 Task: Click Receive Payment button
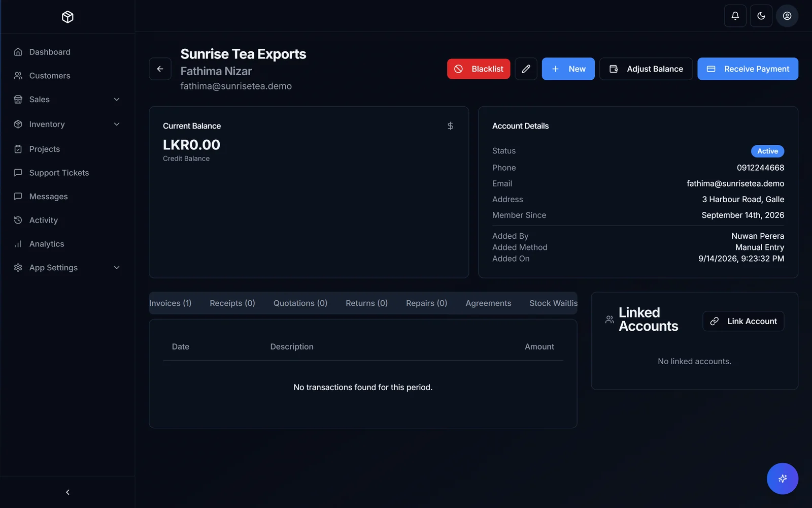(747, 69)
